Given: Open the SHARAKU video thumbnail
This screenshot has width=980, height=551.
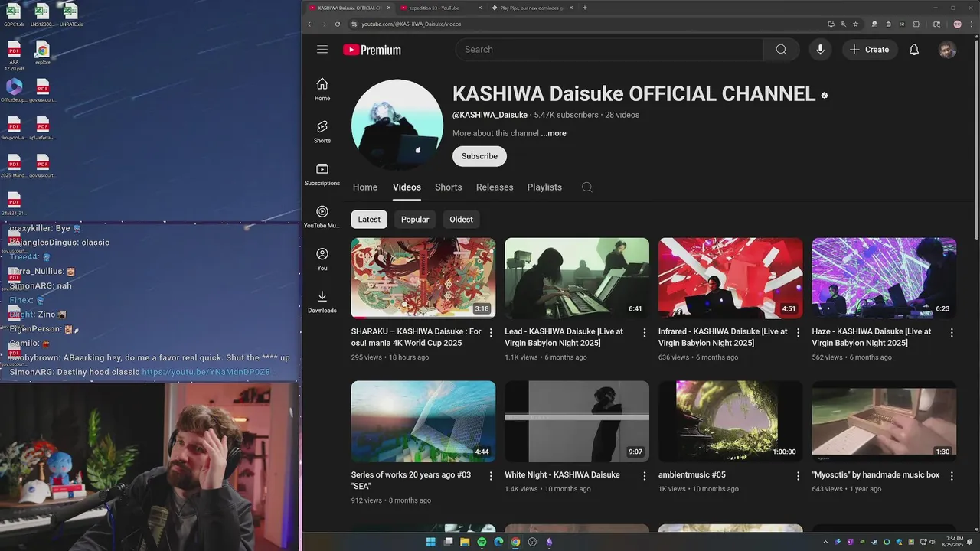Looking at the screenshot, I should (x=423, y=278).
